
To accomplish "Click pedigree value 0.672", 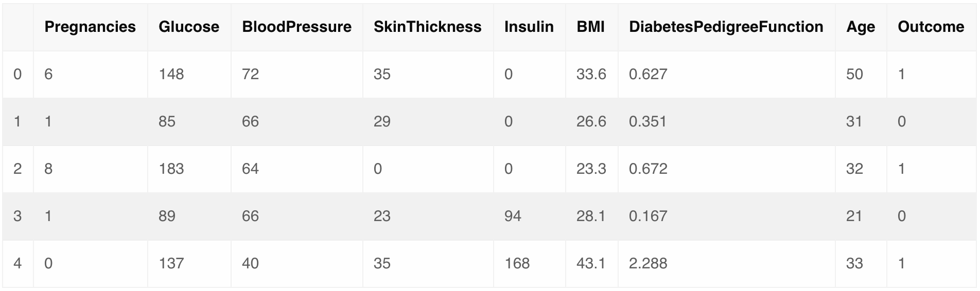I will (x=648, y=169).
